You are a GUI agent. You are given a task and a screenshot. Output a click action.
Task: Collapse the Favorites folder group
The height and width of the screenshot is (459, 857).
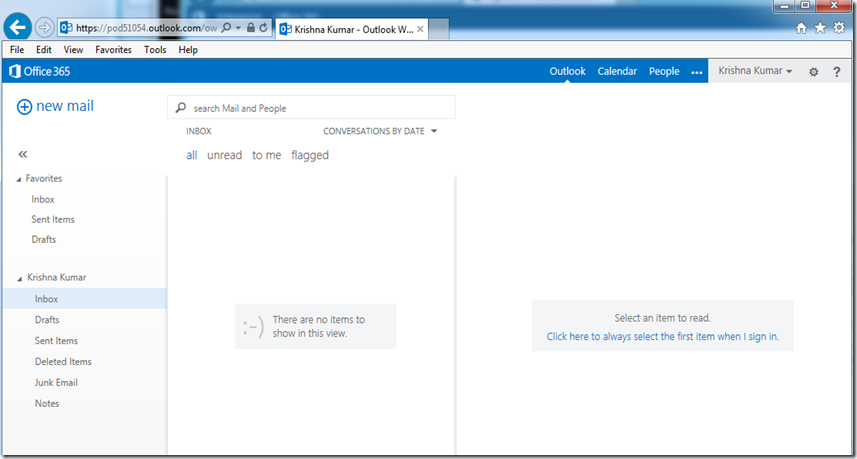click(20, 179)
